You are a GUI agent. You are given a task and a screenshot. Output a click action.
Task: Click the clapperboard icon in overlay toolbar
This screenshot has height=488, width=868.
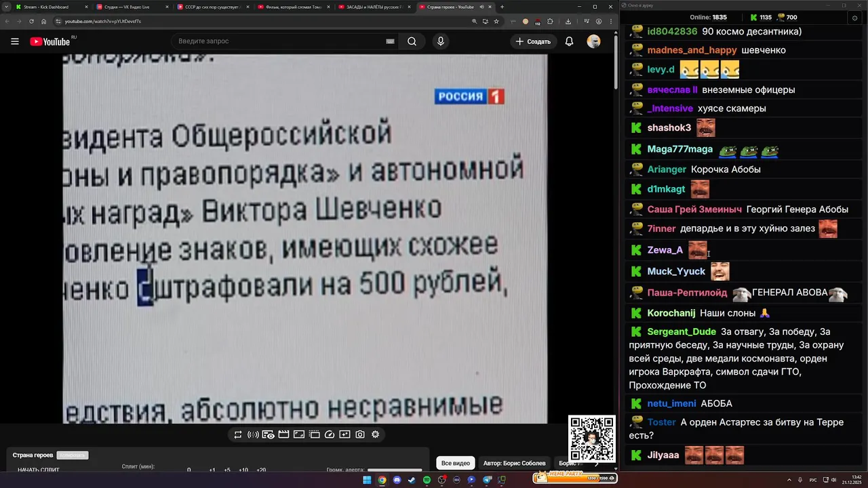283,434
